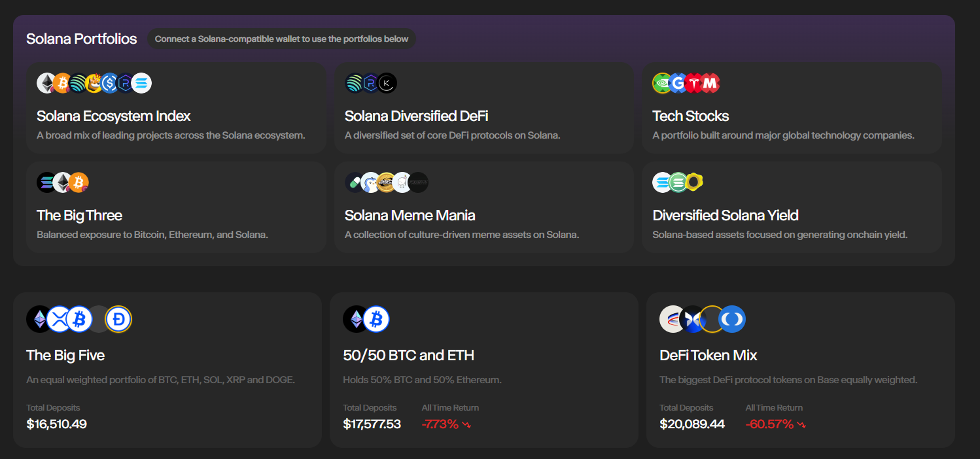The width and height of the screenshot is (980, 459).
Task: Open the Solana Diversified DeFi portfolio
Action: [416, 116]
